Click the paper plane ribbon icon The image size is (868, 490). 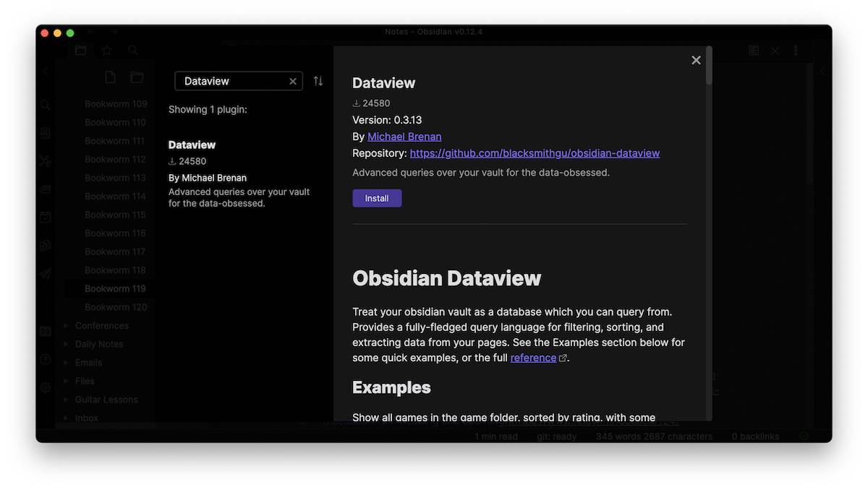coord(46,273)
